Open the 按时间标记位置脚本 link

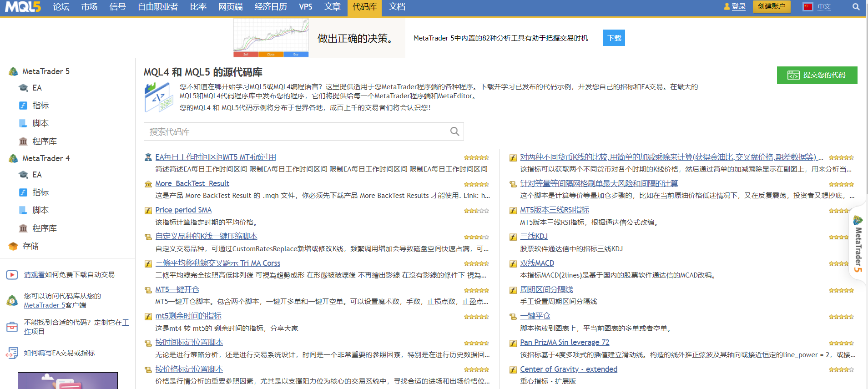click(x=189, y=343)
